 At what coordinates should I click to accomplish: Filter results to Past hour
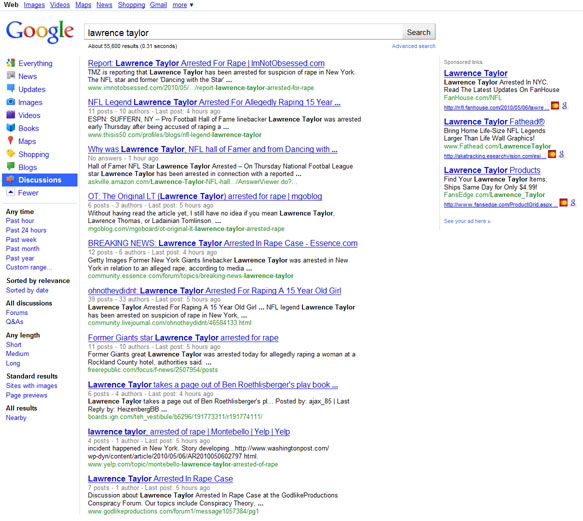pos(20,221)
